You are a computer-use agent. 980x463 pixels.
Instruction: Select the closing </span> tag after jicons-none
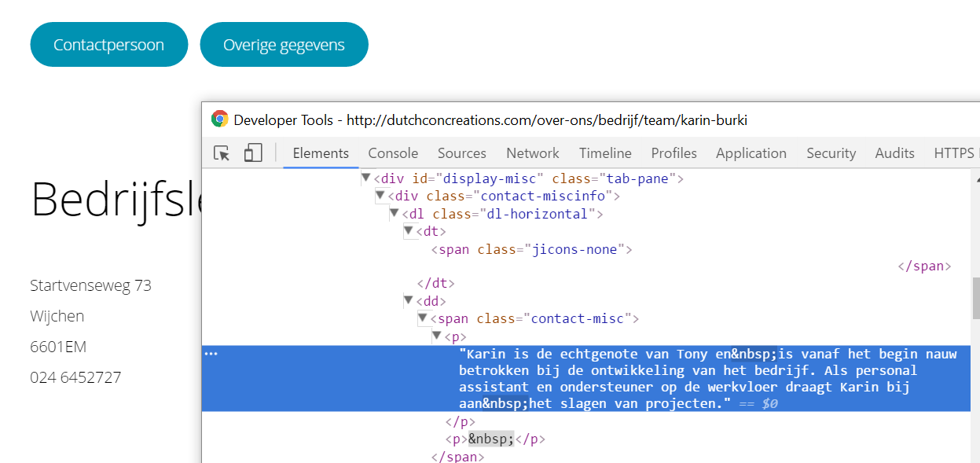coord(925,266)
